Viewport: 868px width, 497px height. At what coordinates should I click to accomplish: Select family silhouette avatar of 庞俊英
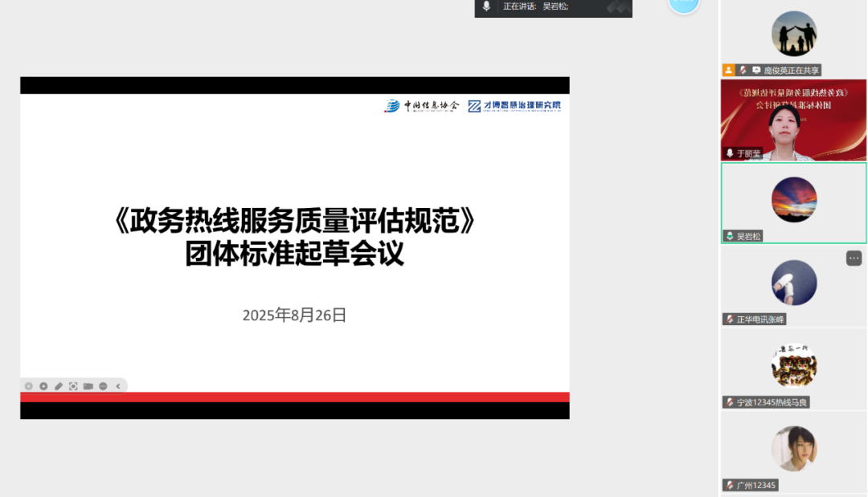click(x=794, y=34)
